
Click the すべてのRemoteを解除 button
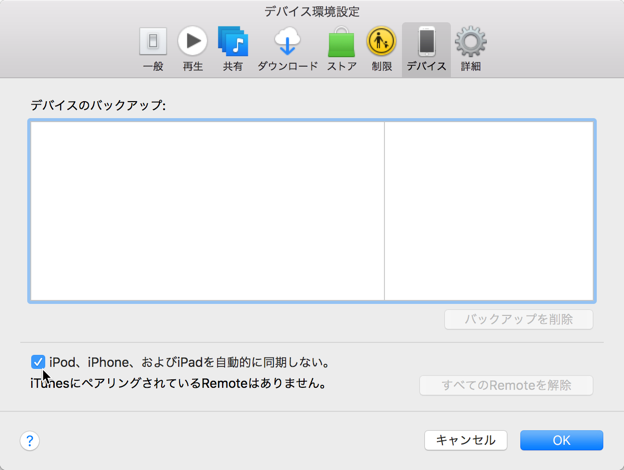(506, 386)
